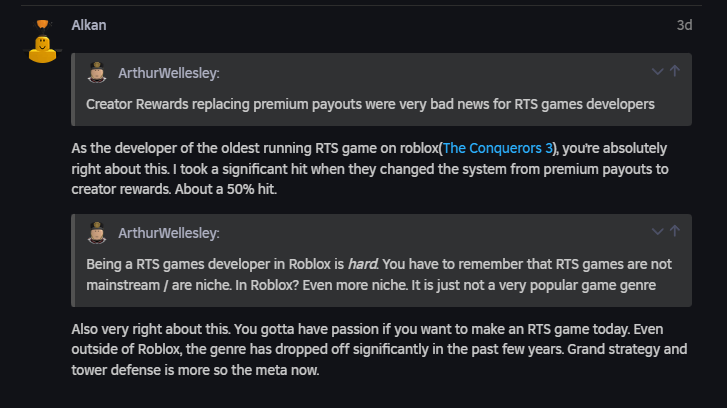Viewport: 727px width, 408px height.
Task: Open the Alkan username profile link
Action: [89, 25]
